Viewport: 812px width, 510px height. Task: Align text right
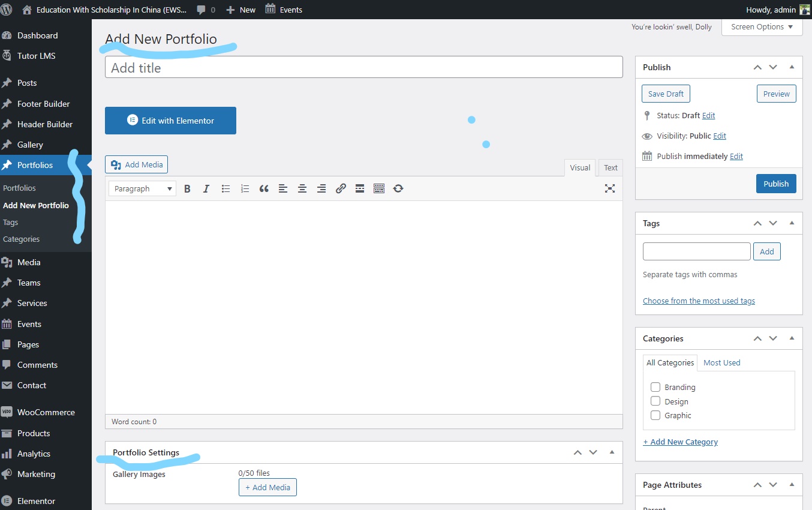[321, 188]
